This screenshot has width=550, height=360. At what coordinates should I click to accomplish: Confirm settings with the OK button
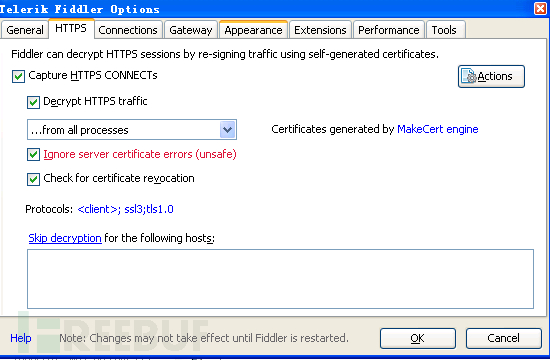point(417,338)
